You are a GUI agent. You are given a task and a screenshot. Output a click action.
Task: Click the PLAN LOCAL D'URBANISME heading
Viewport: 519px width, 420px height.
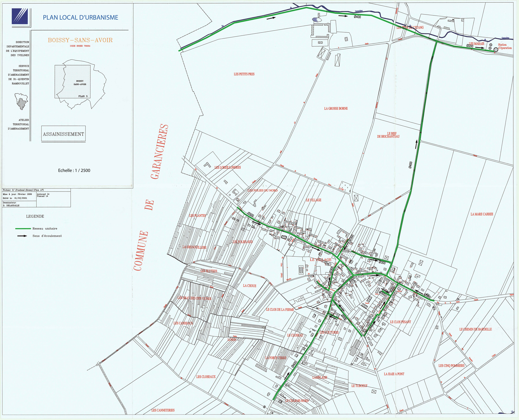pyautogui.click(x=80, y=17)
